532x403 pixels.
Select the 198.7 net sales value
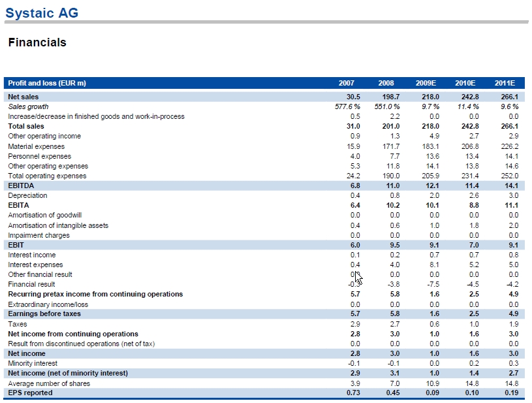[391, 97]
